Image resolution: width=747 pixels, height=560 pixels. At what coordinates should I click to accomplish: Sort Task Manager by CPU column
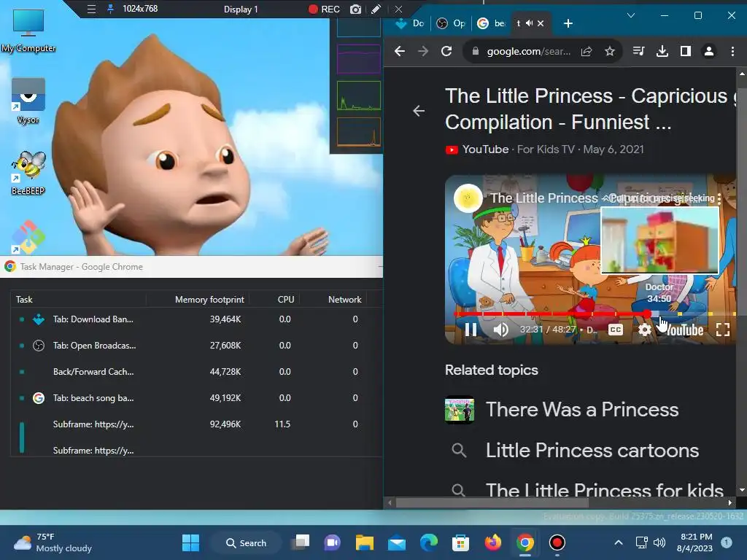286,300
